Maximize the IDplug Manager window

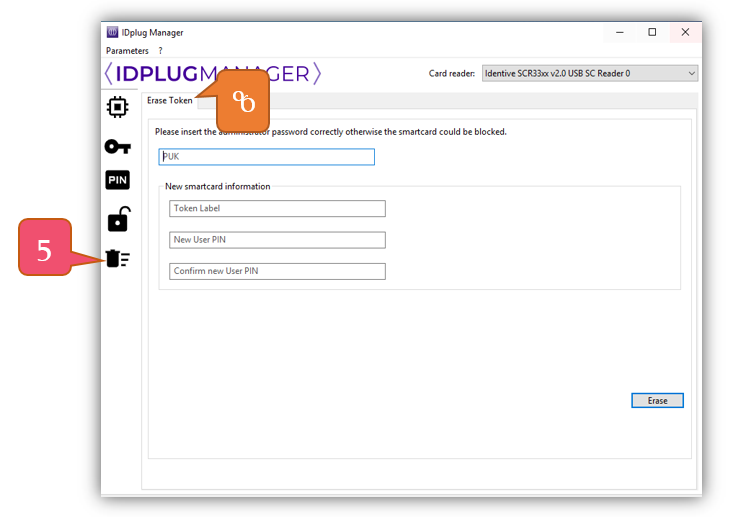coord(652,32)
